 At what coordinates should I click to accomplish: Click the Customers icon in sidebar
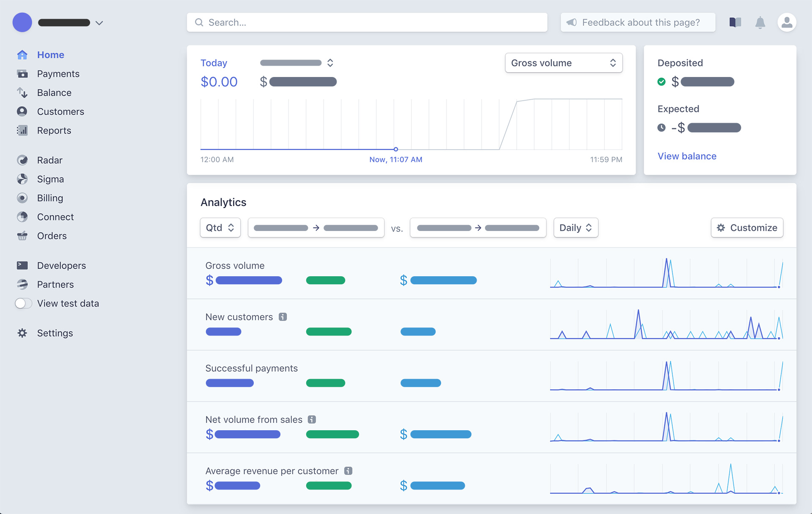pyautogui.click(x=22, y=111)
